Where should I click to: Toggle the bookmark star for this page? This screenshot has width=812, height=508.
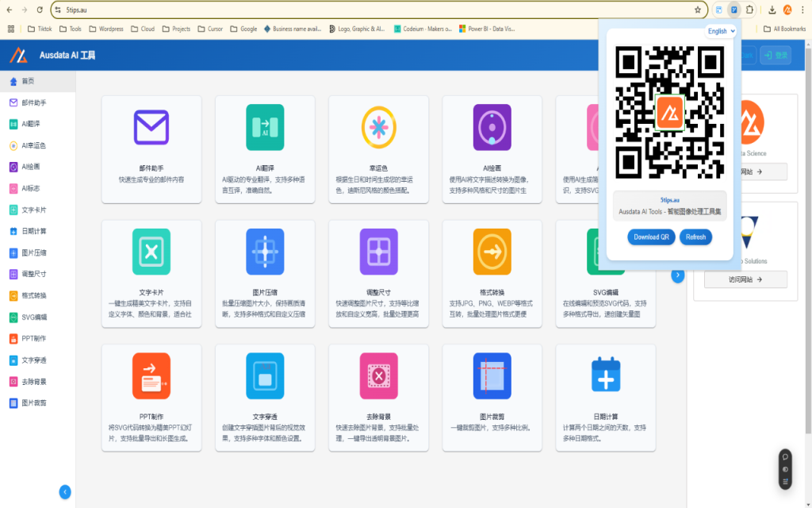click(x=698, y=10)
